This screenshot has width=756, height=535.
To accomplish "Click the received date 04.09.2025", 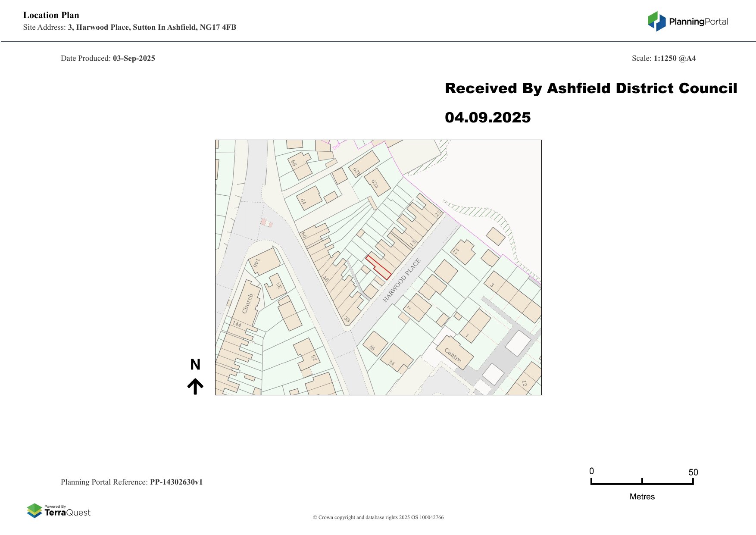I will coord(487,117).
